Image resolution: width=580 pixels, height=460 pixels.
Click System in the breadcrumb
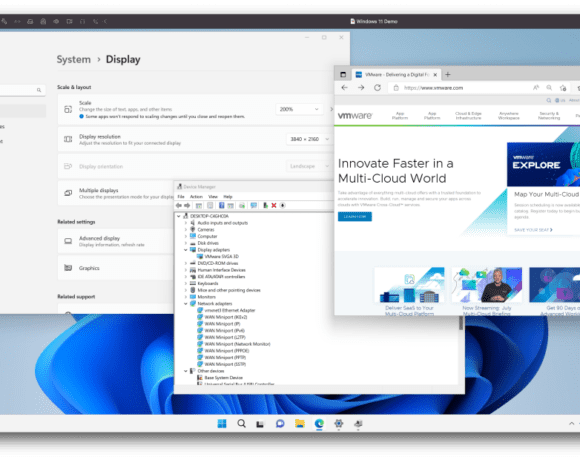tap(74, 60)
